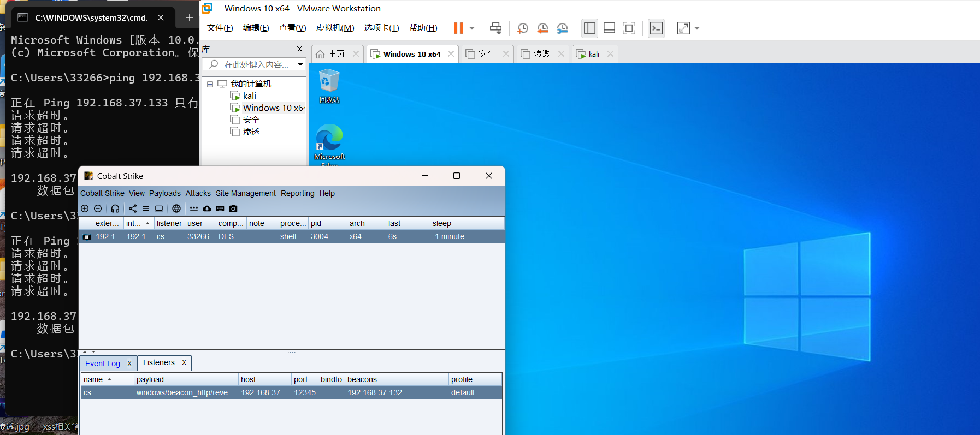Select 渗透 in the library tree

(x=245, y=132)
